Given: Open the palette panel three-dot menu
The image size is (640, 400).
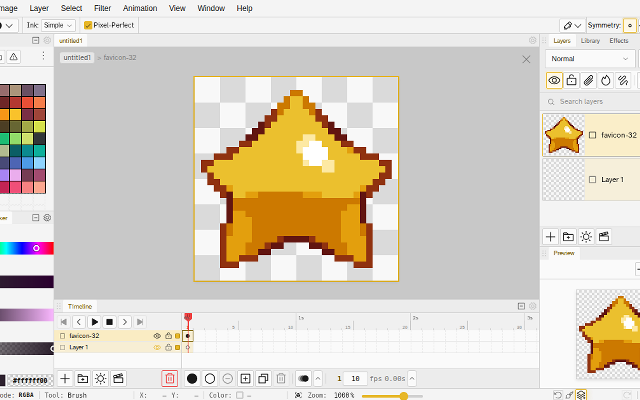Looking at the screenshot, I should coord(43,56).
